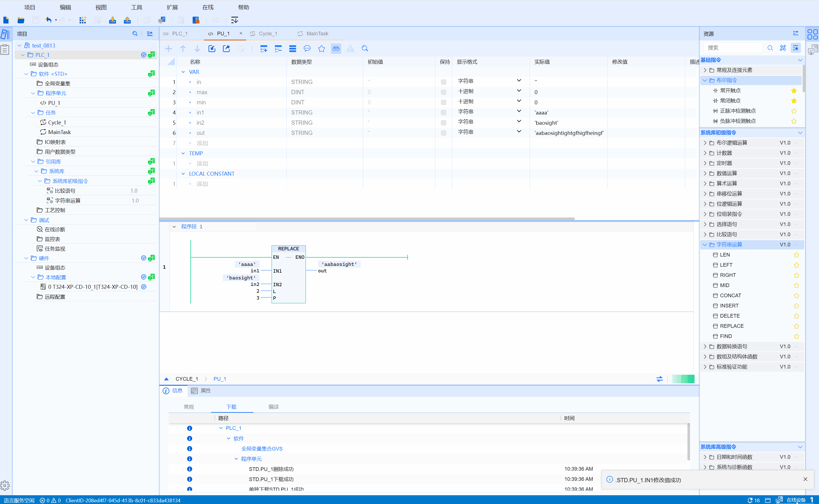The width and height of the screenshot is (819, 504).
Task: Click the open folder icon in main toolbar
Action: click(21, 20)
